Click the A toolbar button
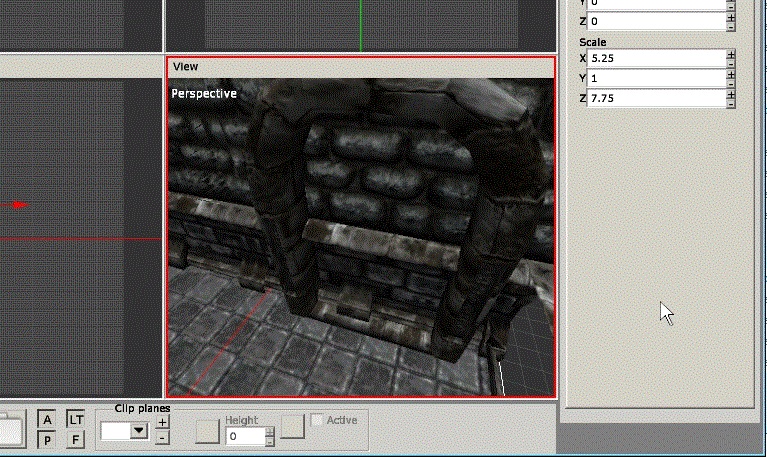This screenshot has width=767, height=458. click(x=47, y=420)
